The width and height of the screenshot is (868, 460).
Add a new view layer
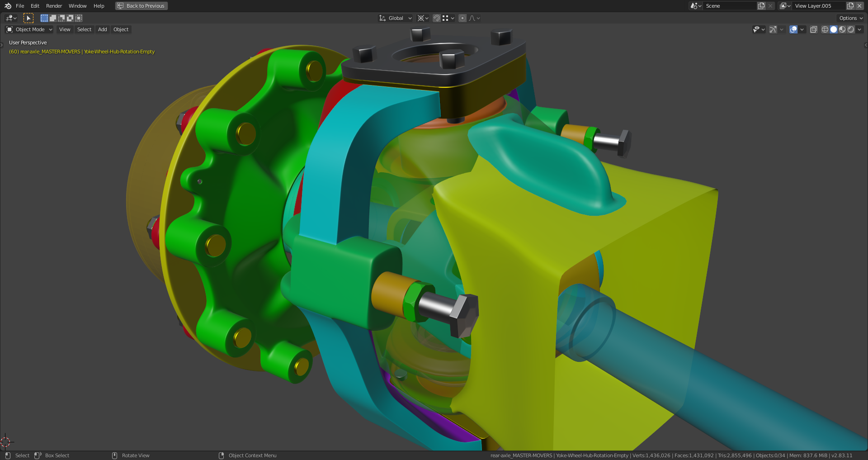click(x=850, y=6)
